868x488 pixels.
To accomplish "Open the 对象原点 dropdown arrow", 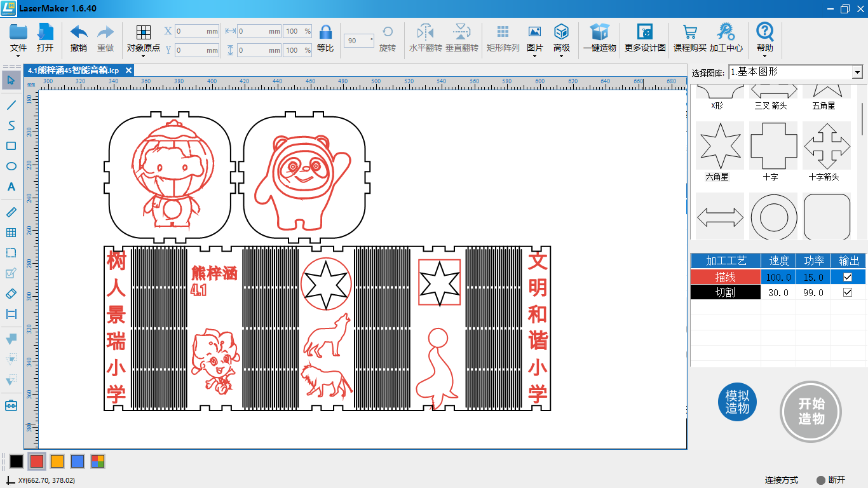I will [x=143, y=56].
